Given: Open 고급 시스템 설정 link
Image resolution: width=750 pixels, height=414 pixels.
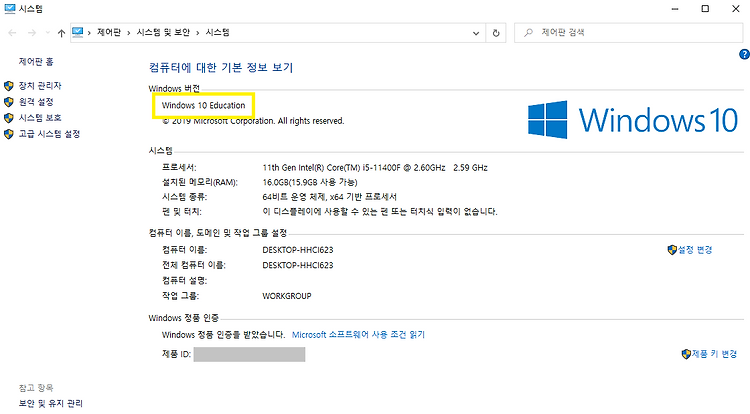Looking at the screenshot, I should click(49, 134).
